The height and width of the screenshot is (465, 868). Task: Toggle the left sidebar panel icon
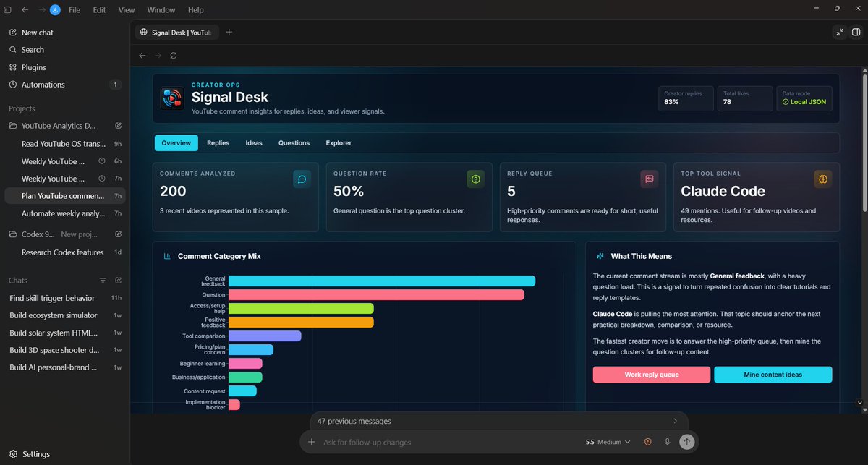(8, 10)
